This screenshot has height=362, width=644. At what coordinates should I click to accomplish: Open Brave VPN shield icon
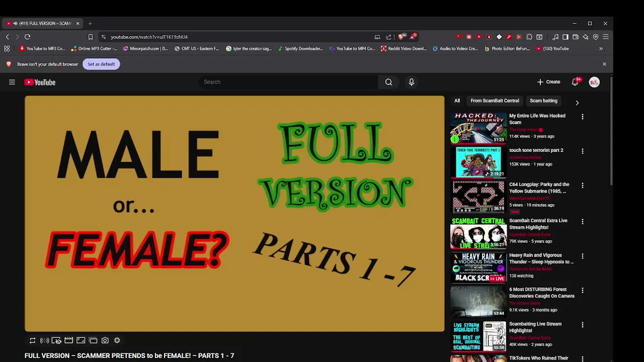click(596, 37)
